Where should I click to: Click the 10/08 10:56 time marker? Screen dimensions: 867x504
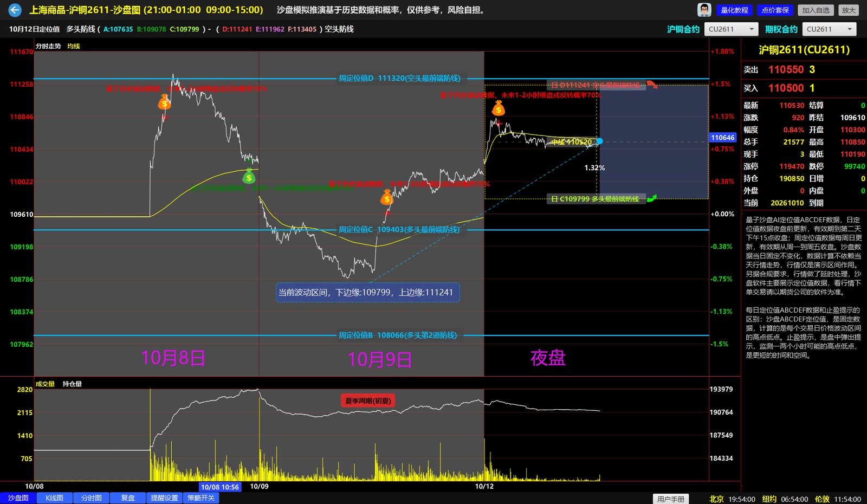click(x=220, y=487)
